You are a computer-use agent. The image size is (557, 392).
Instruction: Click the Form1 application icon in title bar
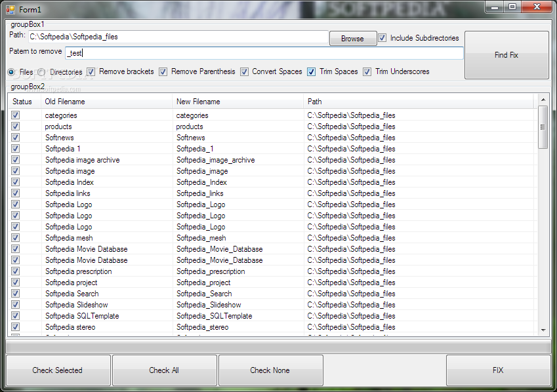pos(10,10)
